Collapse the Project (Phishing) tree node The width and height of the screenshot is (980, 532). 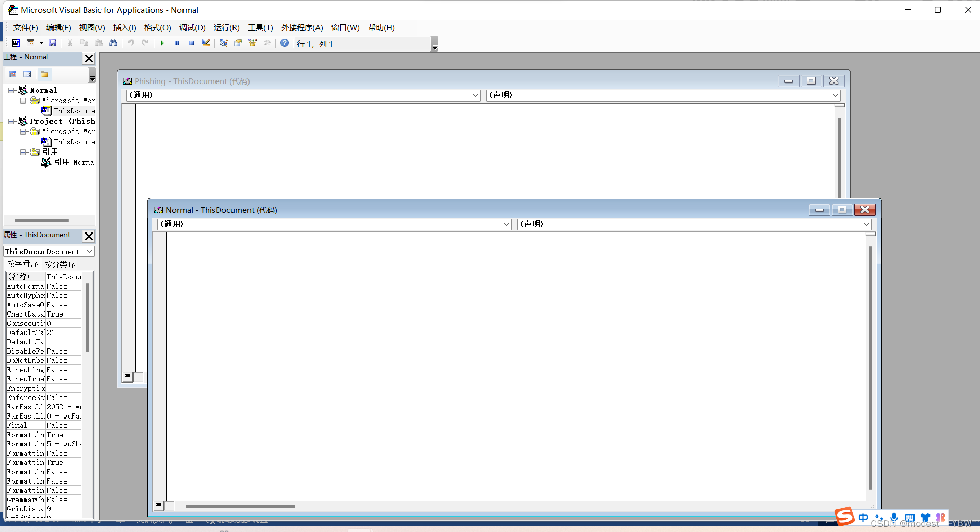click(x=11, y=121)
